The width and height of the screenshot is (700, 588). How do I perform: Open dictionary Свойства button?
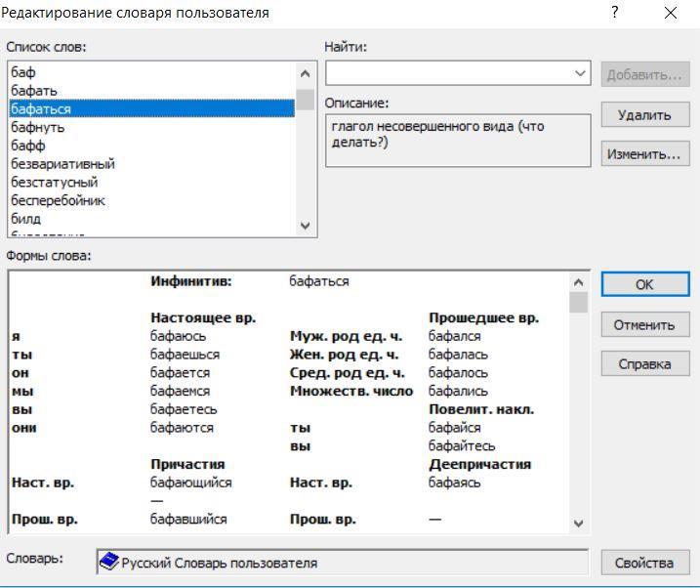[644, 563]
